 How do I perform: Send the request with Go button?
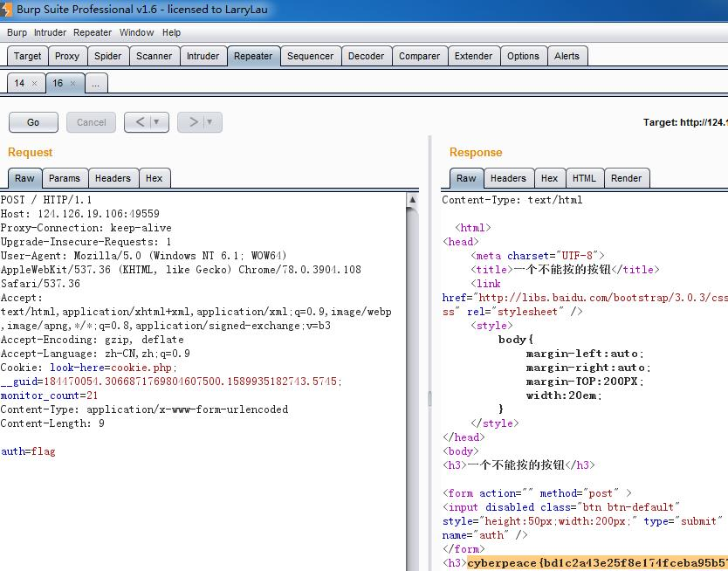click(x=33, y=122)
